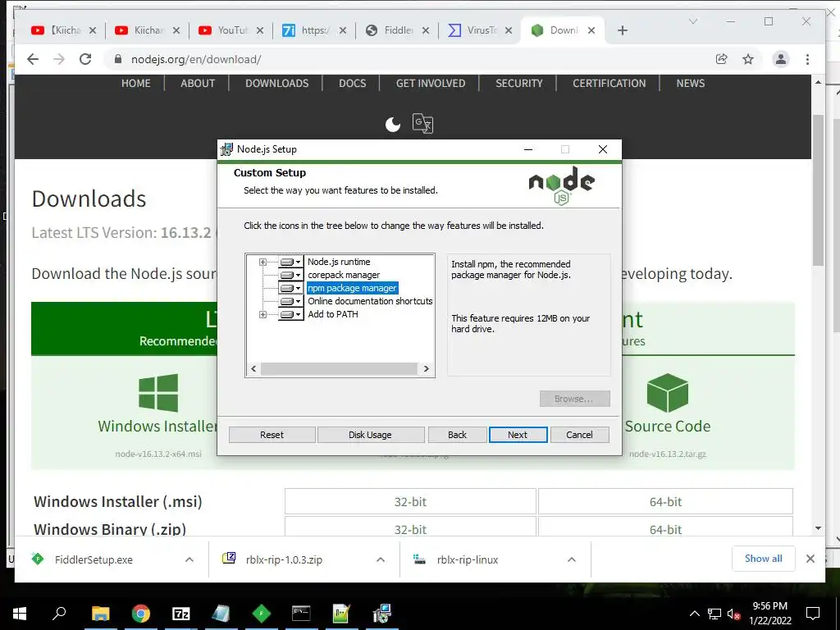Select Online documentation shortcuts row
Image resolution: width=840 pixels, height=630 pixels.
coord(370,301)
